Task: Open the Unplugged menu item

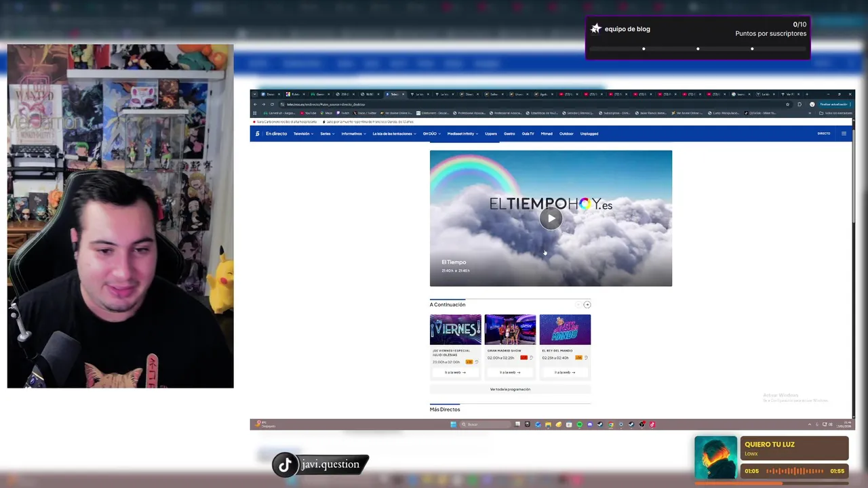Action: point(589,134)
